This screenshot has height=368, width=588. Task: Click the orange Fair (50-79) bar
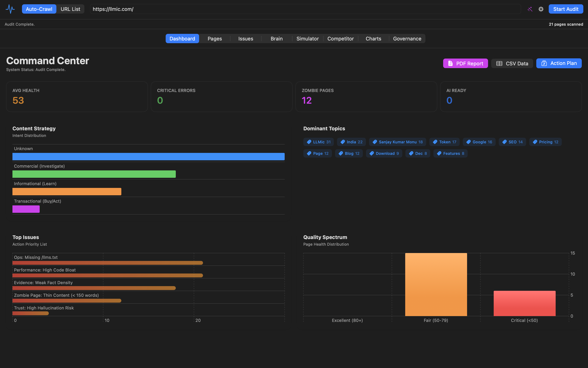(436, 285)
